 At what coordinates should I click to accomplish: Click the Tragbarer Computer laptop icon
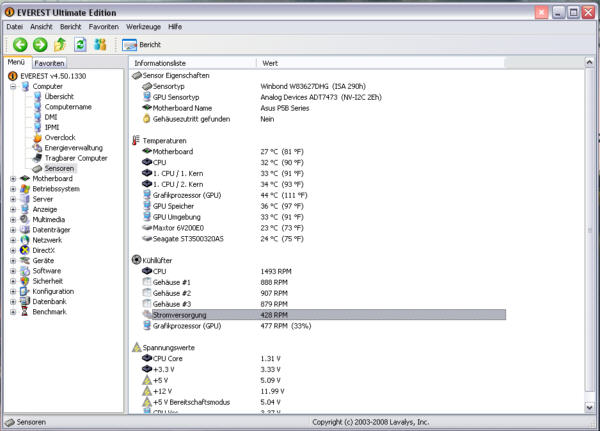click(x=38, y=158)
